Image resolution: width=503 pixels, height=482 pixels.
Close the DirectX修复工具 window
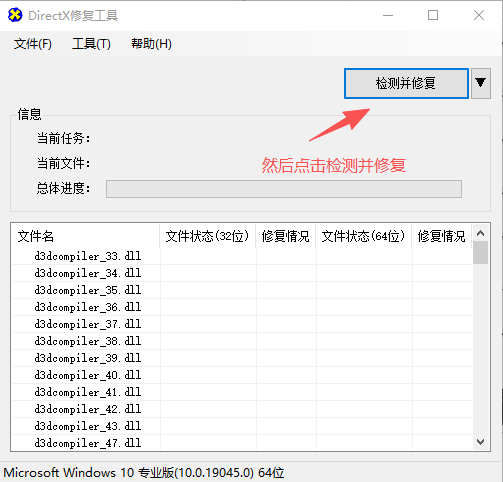coord(479,15)
